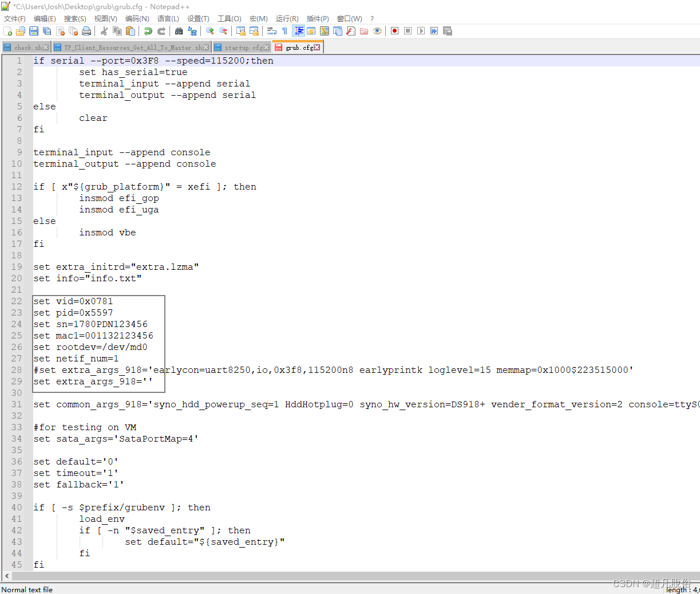Image resolution: width=700 pixels, height=594 pixels.
Task: Toggle show all characters pilcrow icon
Action: (x=285, y=31)
